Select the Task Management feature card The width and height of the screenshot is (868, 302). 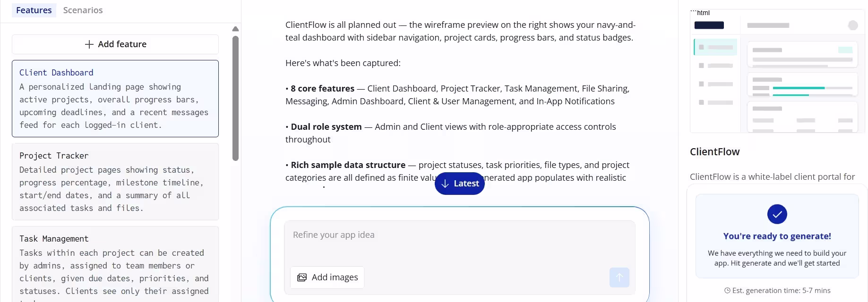(115, 264)
